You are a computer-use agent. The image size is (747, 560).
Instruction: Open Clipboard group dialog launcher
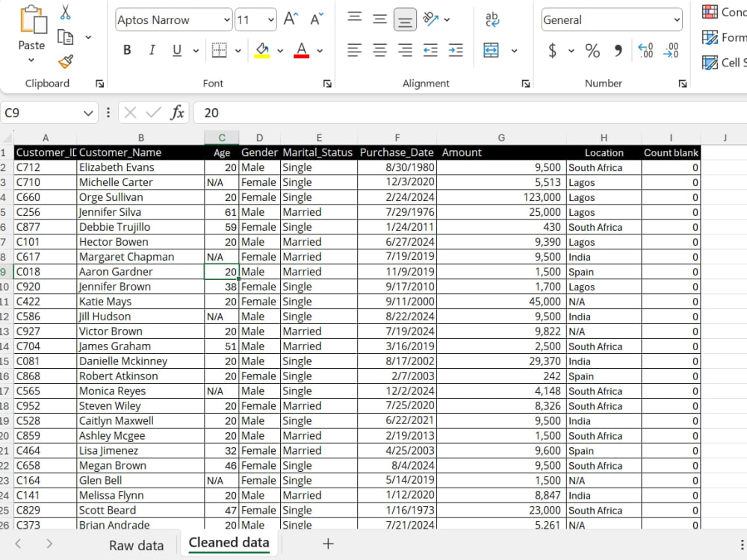click(99, 84)
